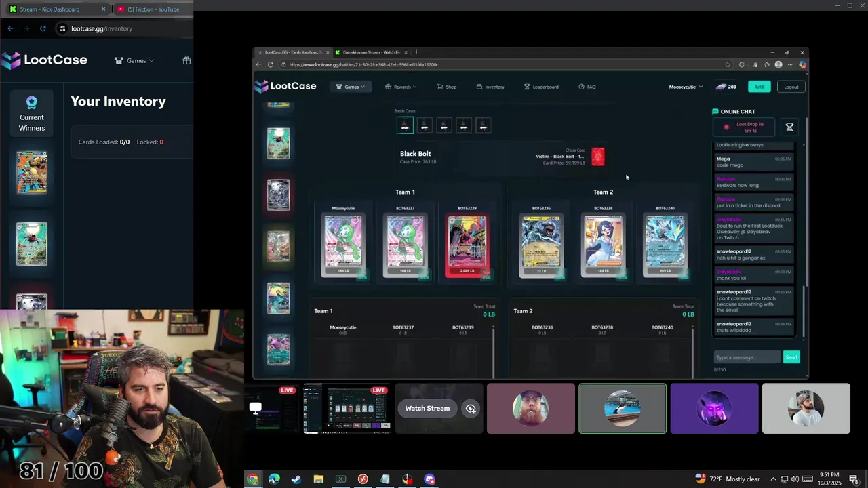Switch to the Stream - Kick Dashboard tab
The width and height of the screenshot is (868, 488).
(x=50, y=9)
